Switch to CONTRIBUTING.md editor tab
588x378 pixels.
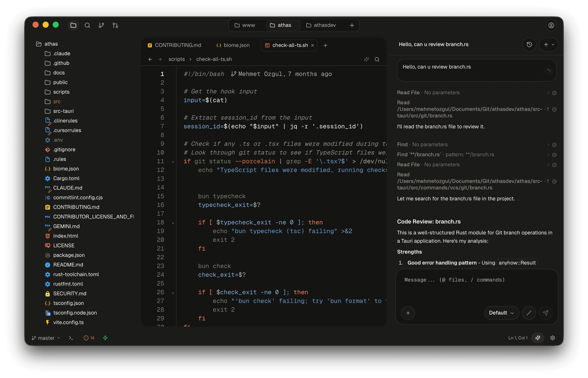tap(174, 45)
